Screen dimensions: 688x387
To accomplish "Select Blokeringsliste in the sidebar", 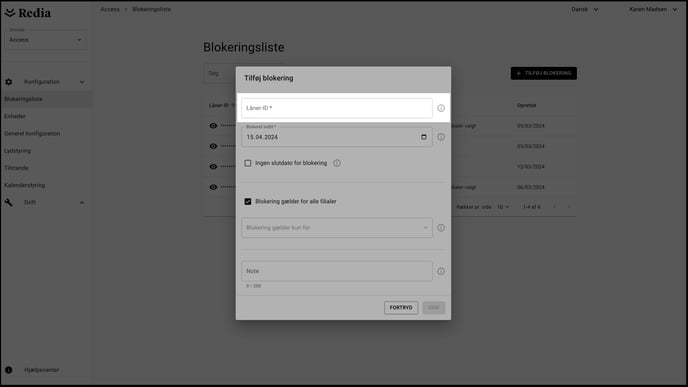I will click(x=46, y=99).
